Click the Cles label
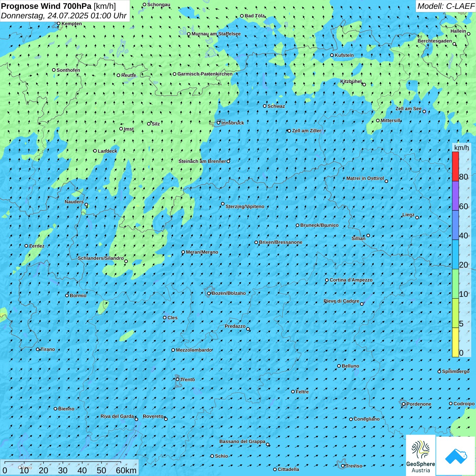476x476 pixels. pos(172,318)
